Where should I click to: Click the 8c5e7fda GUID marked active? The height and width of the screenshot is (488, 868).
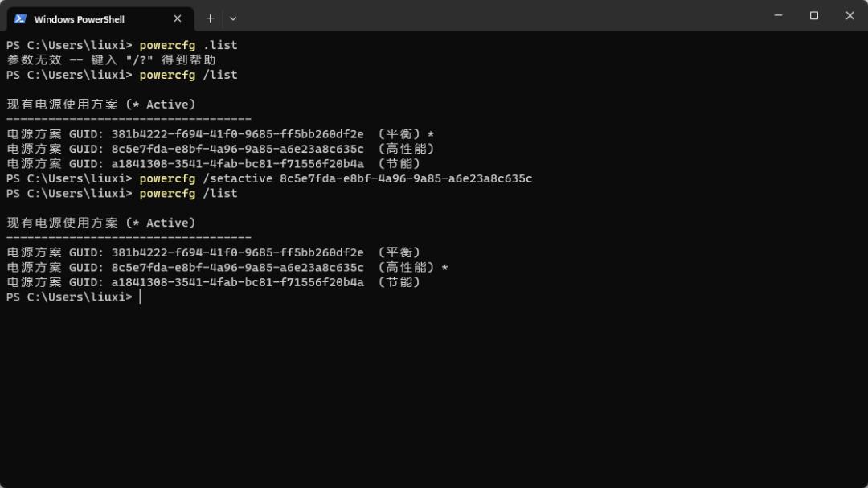pos(237,268)
